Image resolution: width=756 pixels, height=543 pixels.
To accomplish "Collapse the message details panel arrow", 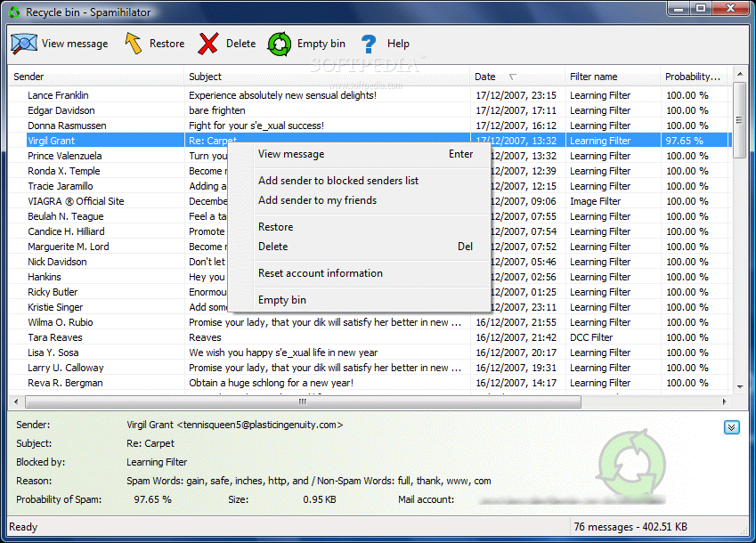I will point(731,427).
